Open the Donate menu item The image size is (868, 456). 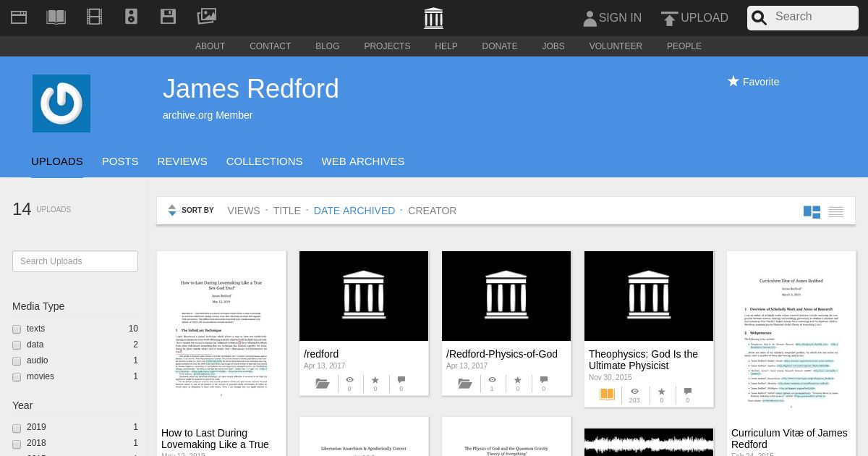[500, 46]
